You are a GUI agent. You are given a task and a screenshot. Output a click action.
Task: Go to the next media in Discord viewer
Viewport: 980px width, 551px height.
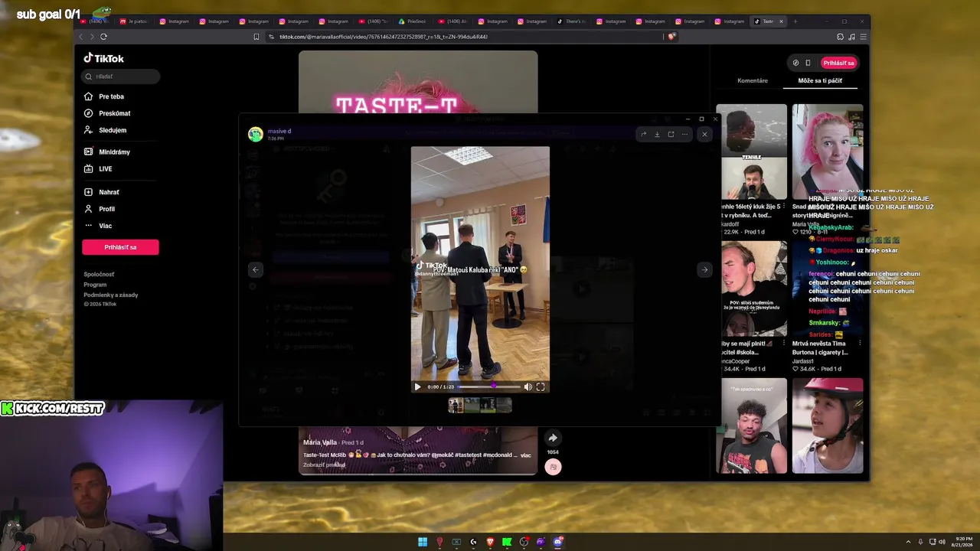coord(704,269)
